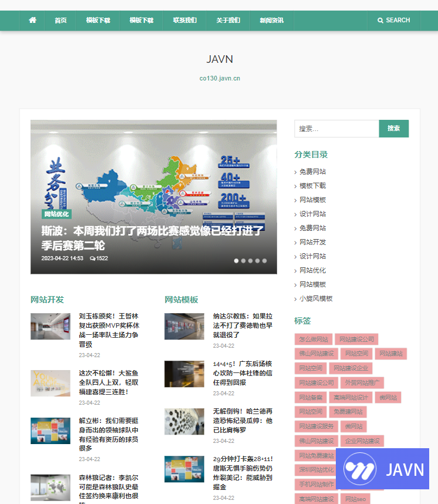Open the 无解倒钩 哈兰德 article title

tap(242, 421)
